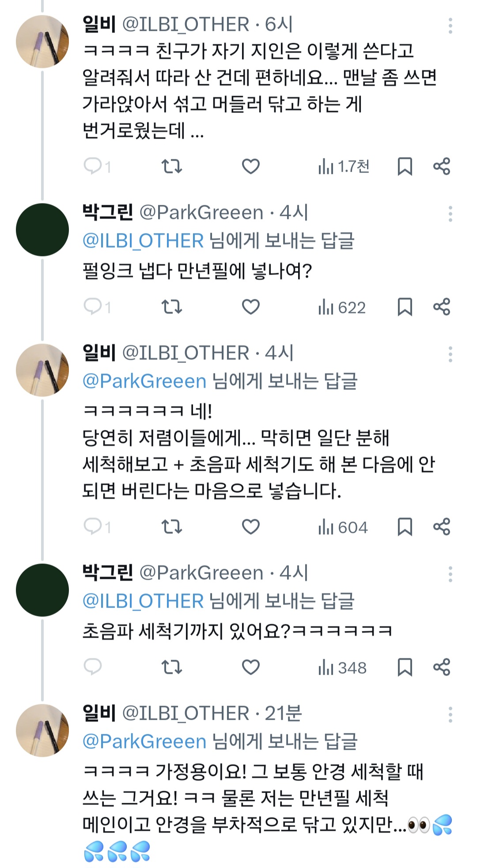Viewport: 477px width, 868px height.
Task: Retweet 박그린's fountain pen ink question
Action: click(171, 307)
